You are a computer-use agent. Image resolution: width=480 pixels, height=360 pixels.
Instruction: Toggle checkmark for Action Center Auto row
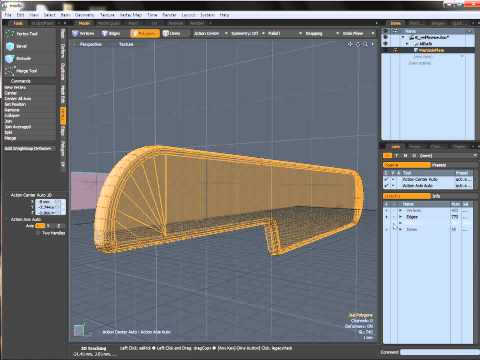pos(386,179)
